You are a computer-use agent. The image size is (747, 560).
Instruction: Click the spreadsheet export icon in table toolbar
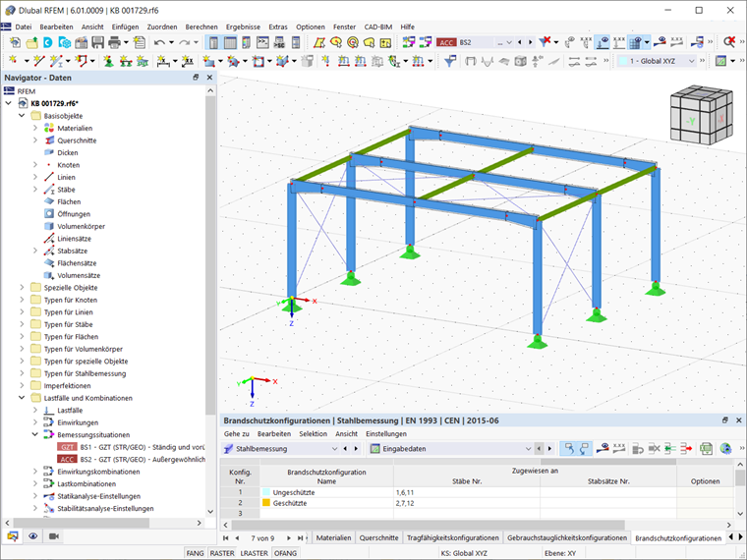(706, 449)
